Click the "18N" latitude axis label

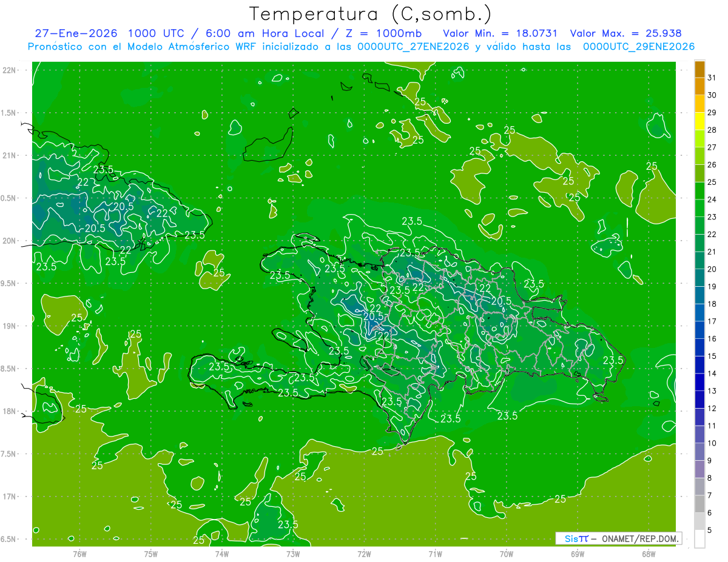pyautogui.click(x=10, y=411)
